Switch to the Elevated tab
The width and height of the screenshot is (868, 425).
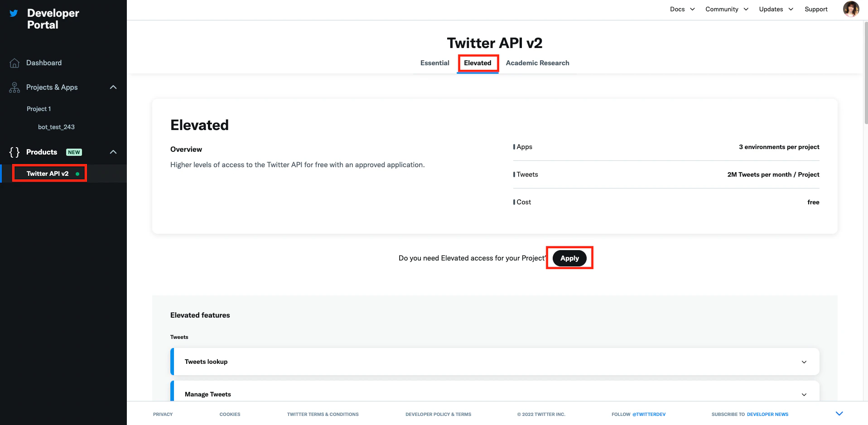tap(477, 63)
